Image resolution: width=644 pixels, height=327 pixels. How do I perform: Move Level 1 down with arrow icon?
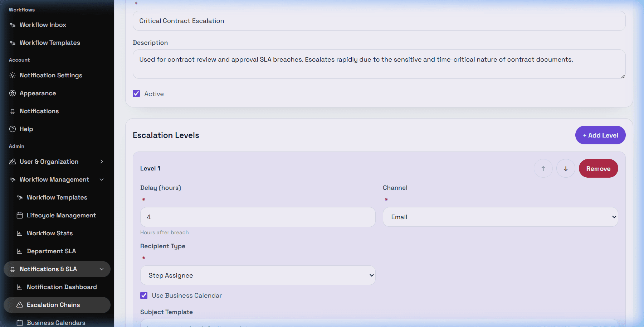point(566,168)
